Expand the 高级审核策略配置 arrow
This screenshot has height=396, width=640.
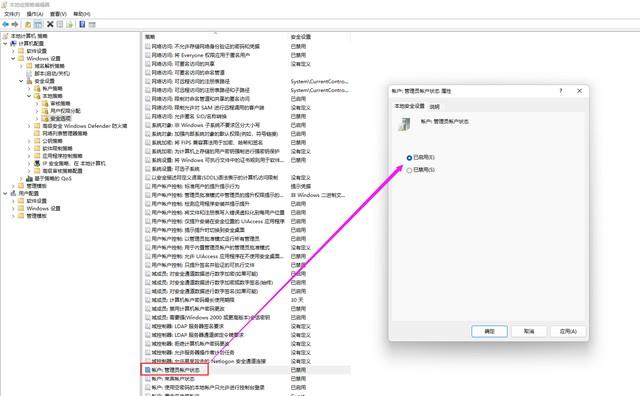[29, 171]
